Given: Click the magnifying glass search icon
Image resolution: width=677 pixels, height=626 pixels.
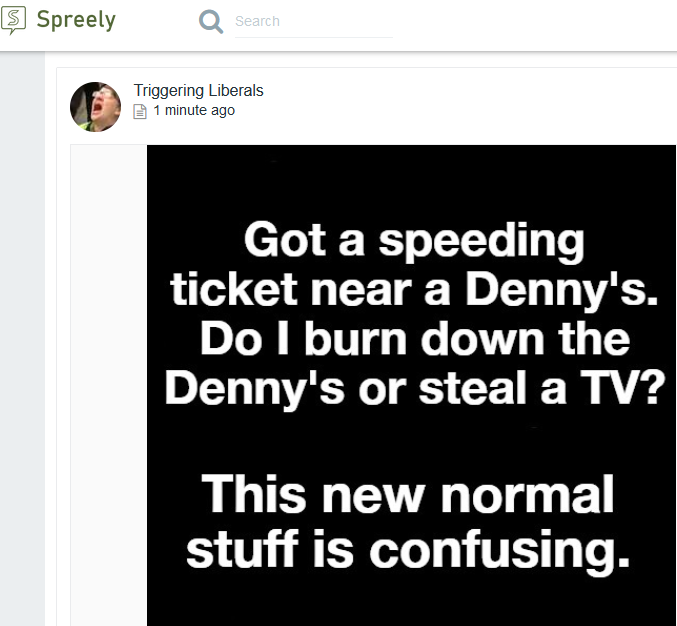Looking at the screenshot, I should 211,21.
